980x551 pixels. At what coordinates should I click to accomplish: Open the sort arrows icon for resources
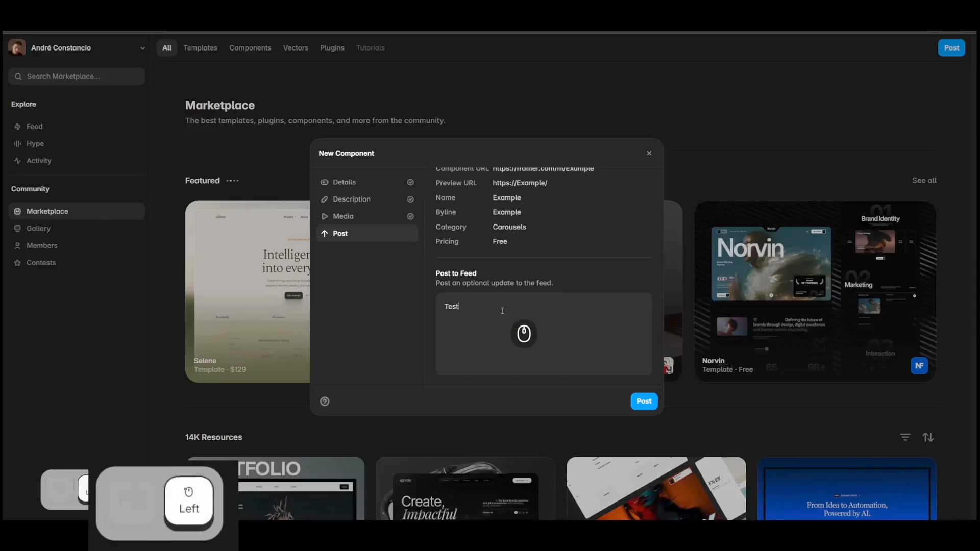928,437
